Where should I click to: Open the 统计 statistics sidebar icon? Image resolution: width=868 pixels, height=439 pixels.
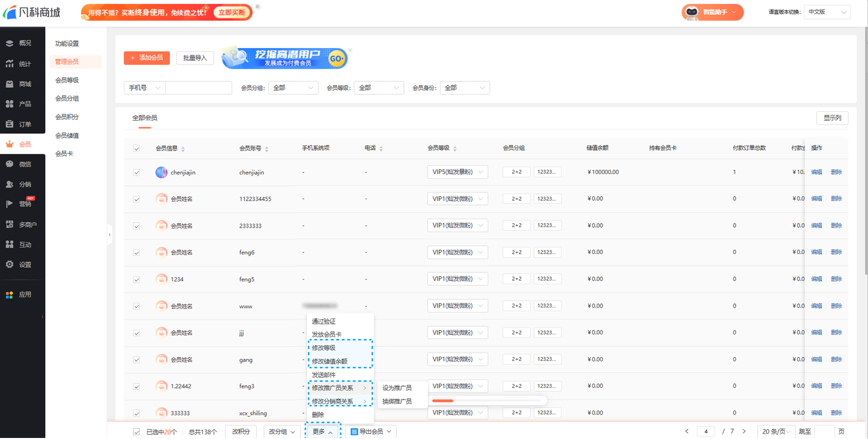[x=9, y=64]
